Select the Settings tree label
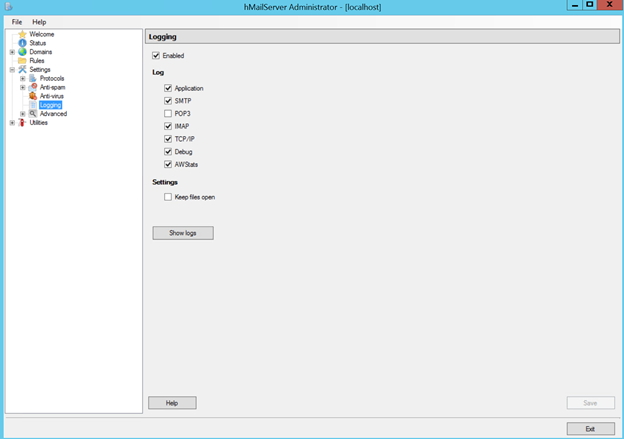This screenshot has height=439, width=624. click(40, 70)
